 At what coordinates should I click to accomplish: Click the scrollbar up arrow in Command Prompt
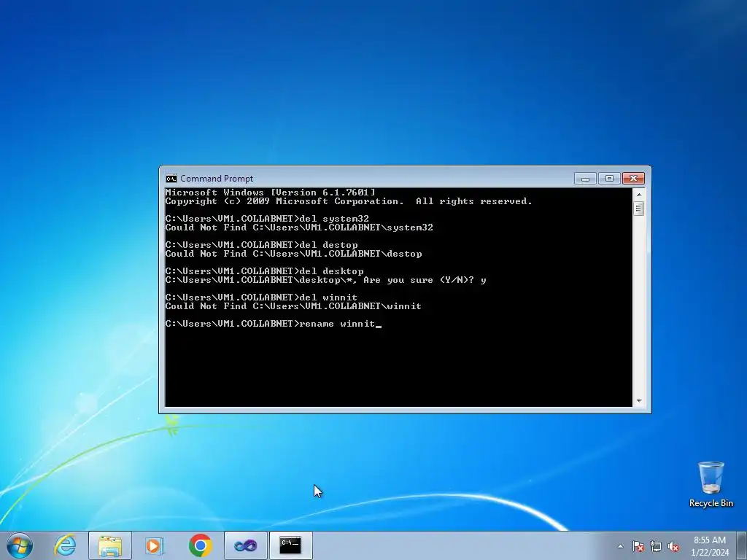[x=639, y=194]
